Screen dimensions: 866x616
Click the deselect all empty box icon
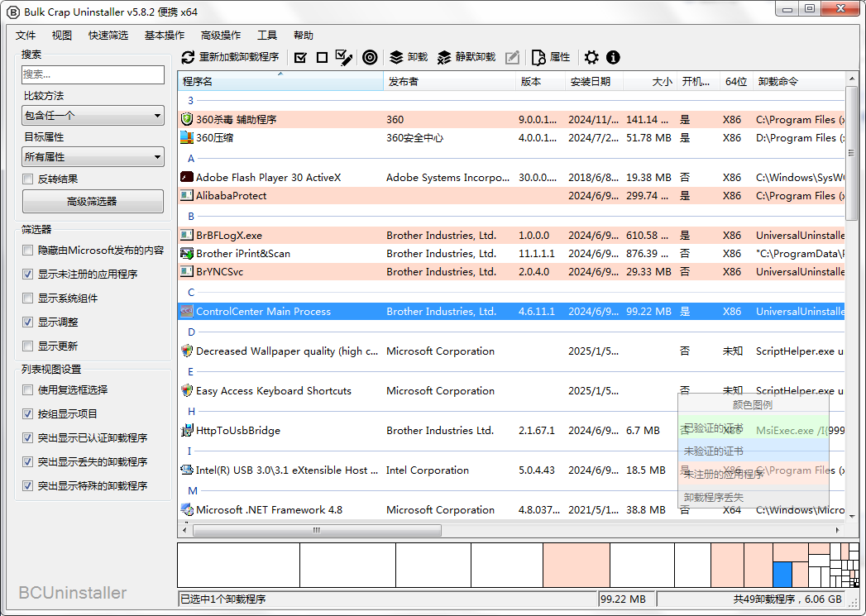[322, 57]
